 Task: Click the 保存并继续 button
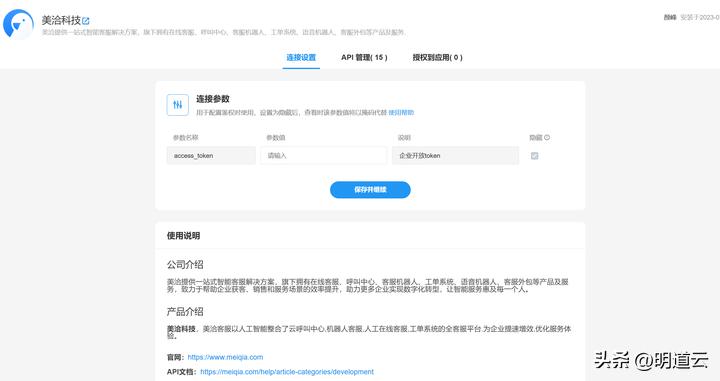click(370, 190)
